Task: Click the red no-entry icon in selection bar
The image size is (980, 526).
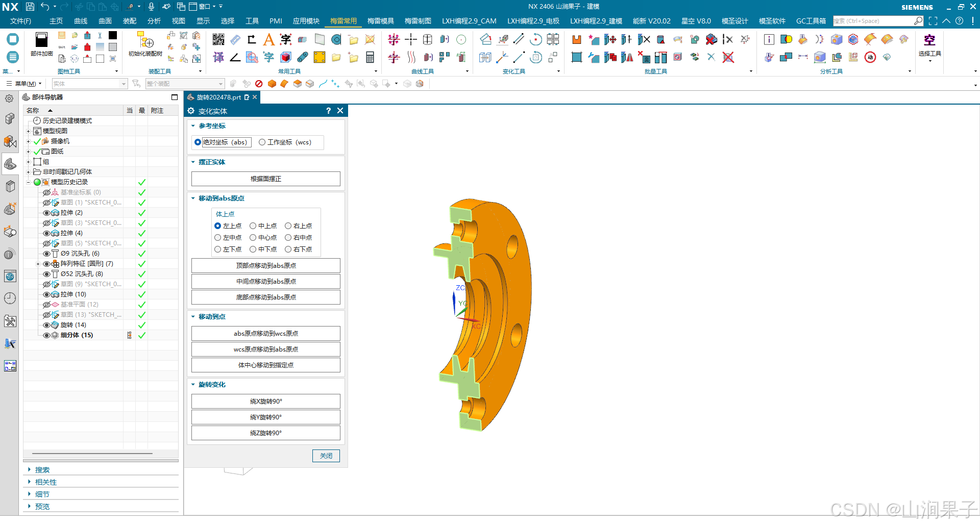Action: point(259,84)
